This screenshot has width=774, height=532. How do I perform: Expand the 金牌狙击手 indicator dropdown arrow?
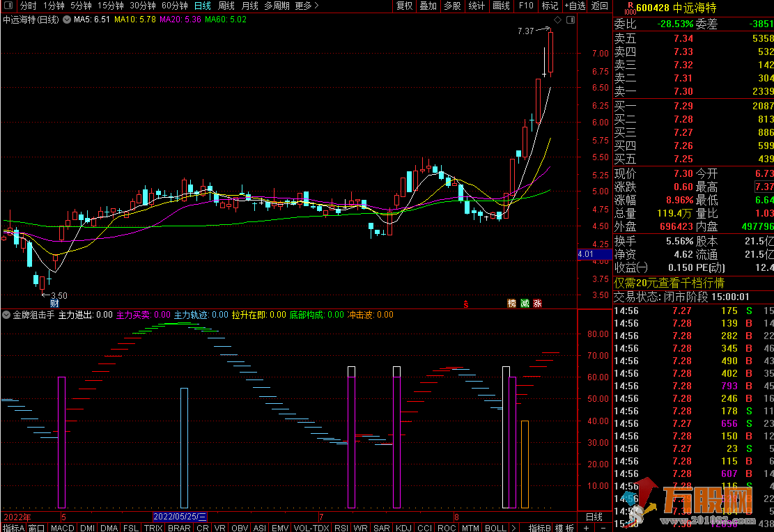point(6,315)
